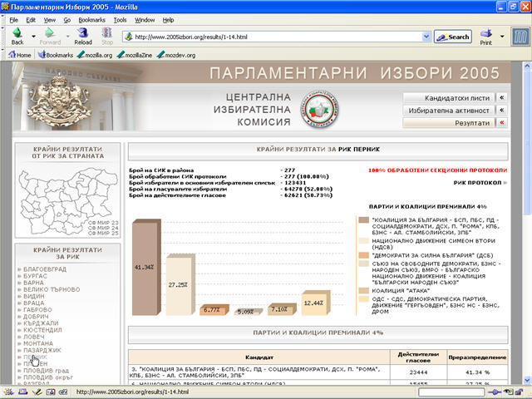Click the Central Election Commission round emblem
Viewport: 532px width, 399px height.
point(321,108)
